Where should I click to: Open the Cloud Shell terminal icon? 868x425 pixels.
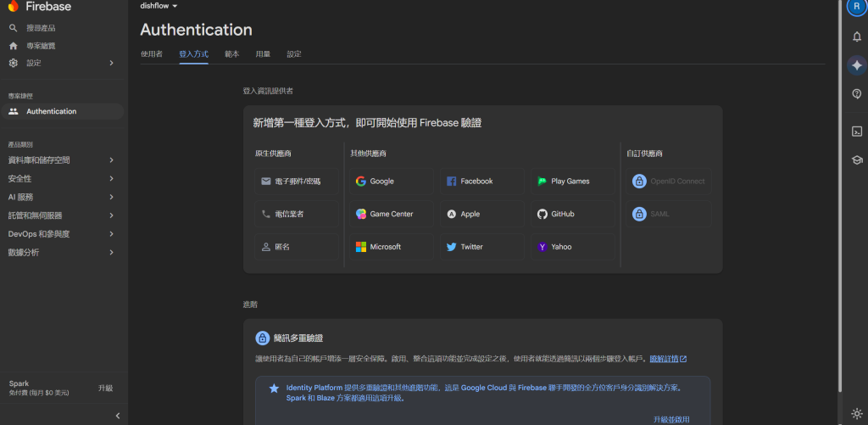click(x=857, y=131)
